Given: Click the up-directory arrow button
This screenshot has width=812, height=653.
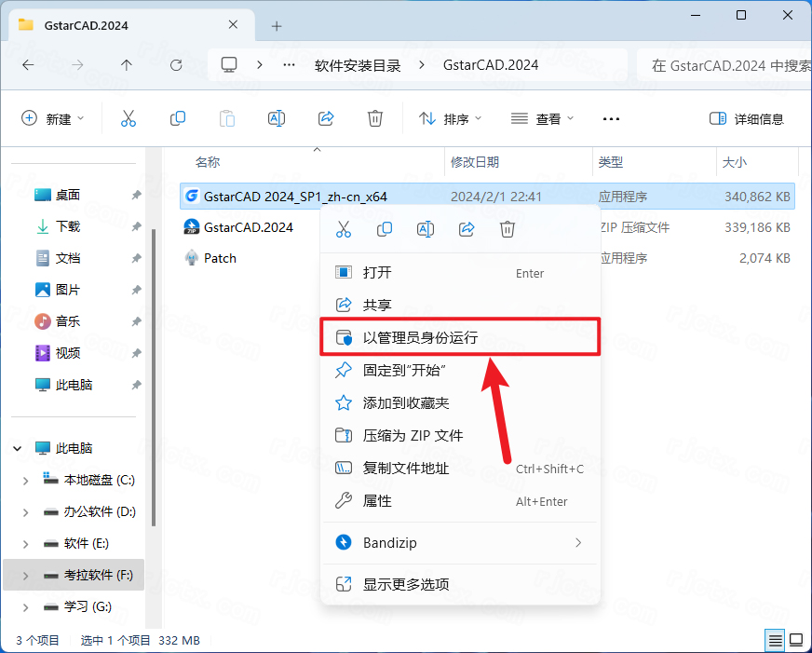Looking at the screenshot, I should click(127, 65).
